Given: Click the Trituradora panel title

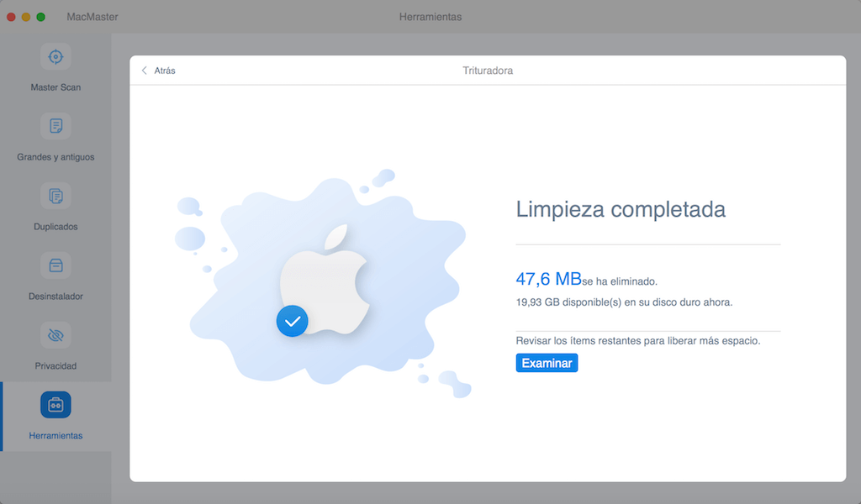Looking at the screenshot, I should click(488, 71).
